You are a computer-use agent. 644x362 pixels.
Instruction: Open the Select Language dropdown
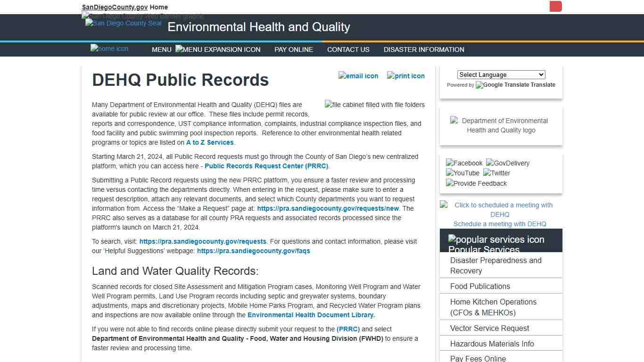(501, 74)
